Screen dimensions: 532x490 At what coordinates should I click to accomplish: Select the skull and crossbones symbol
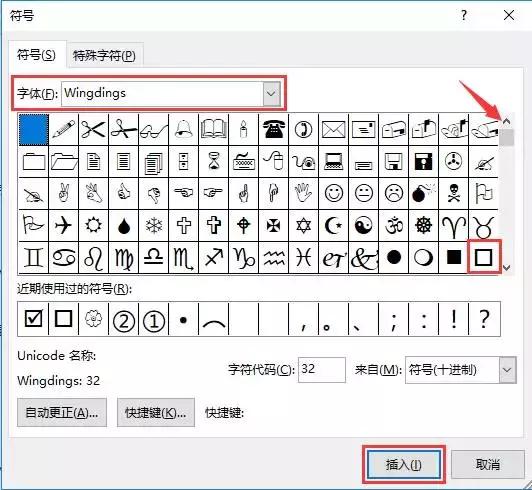[x=454, y=193]
